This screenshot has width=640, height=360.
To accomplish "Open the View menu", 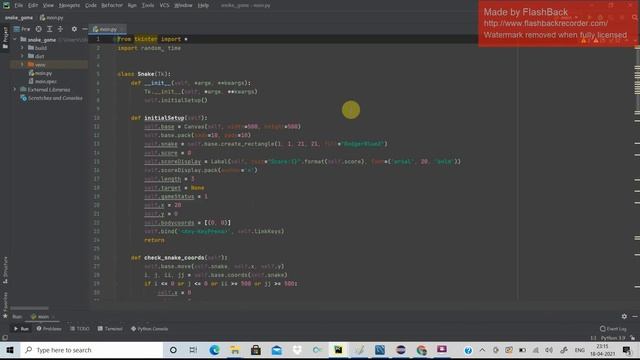I will 48,5.
